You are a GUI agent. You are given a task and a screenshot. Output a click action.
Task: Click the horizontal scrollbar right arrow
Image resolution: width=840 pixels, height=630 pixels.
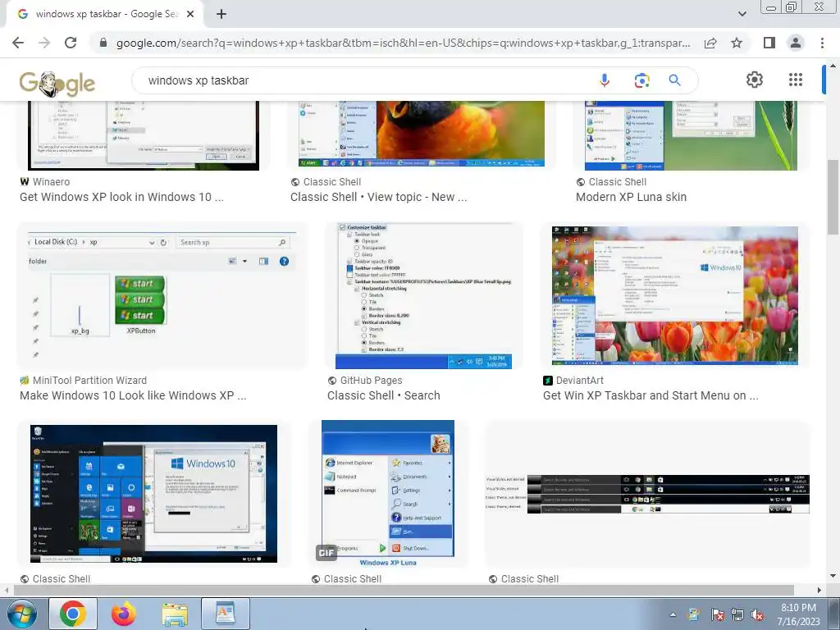[819, 590]
